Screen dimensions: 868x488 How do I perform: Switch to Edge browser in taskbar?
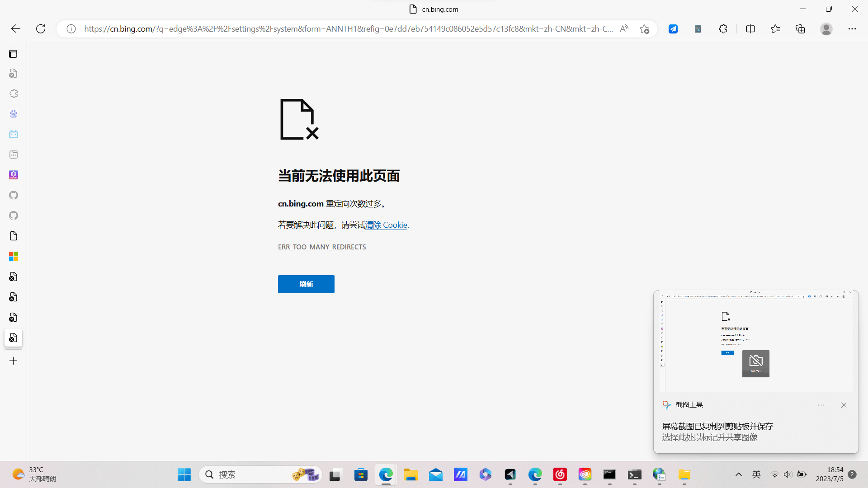[386, 475]
